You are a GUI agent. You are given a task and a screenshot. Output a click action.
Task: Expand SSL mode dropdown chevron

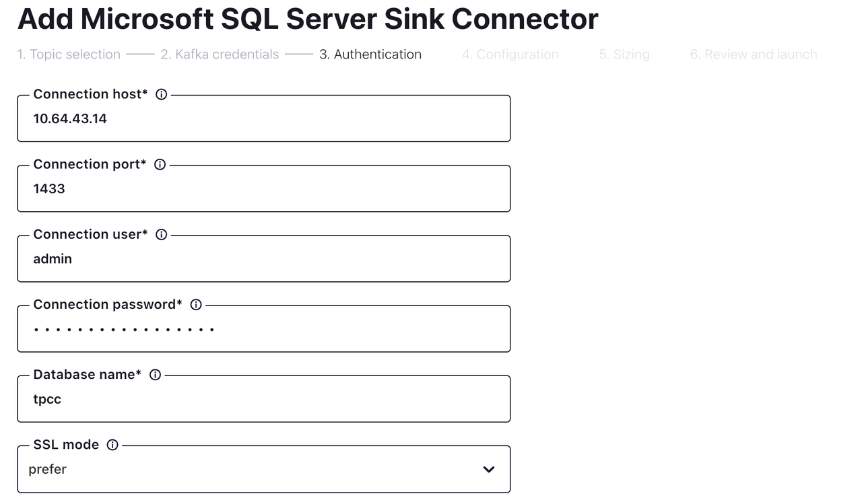click(x=489, y=469)
